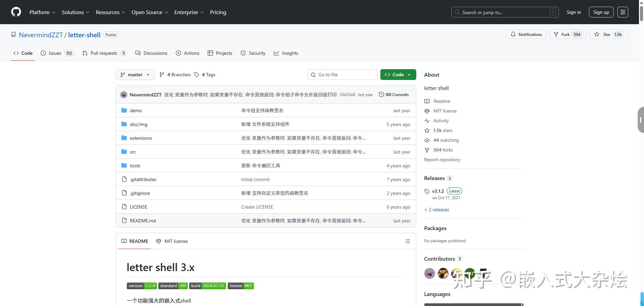Image resolution: width=644 pixels, height=306 pixels.
Task: Open the Open Source menu
Action: click(x=150, y=12)
